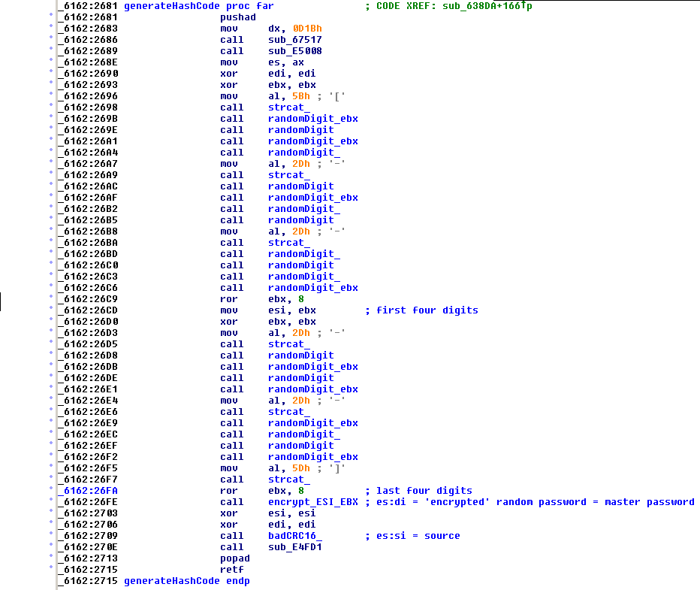Click randomDigit_ebx at address 26A1

point(313,141)
